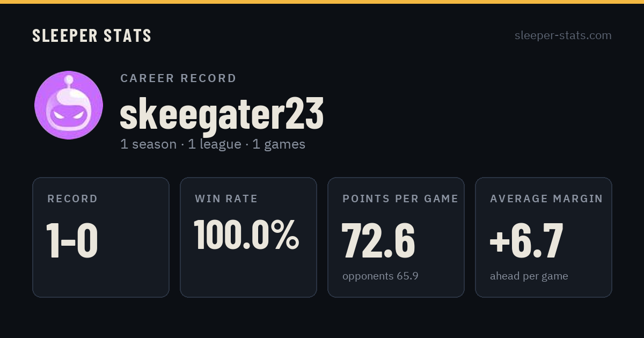This screenshot has height=338, width=644.
Task: Click the season league games summary line
Action: [x=213, y=144]
